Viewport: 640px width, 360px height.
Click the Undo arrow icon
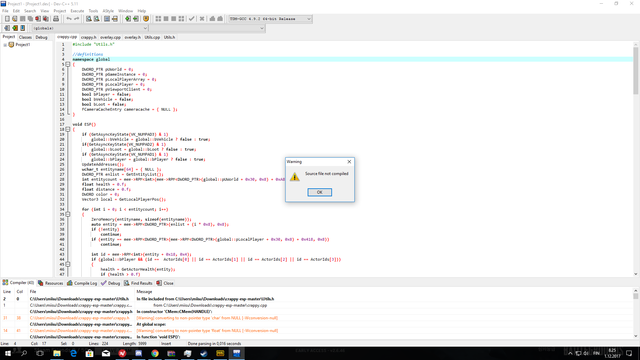coord(69,19)
